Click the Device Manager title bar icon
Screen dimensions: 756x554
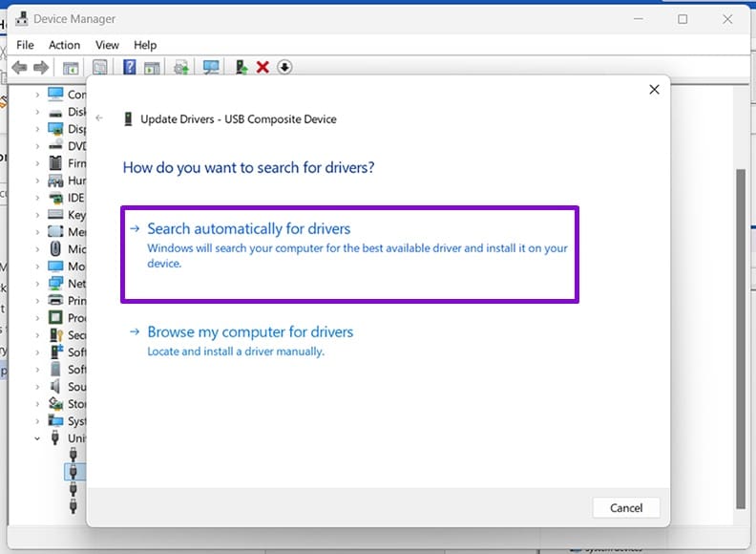(x=22, y=19)
